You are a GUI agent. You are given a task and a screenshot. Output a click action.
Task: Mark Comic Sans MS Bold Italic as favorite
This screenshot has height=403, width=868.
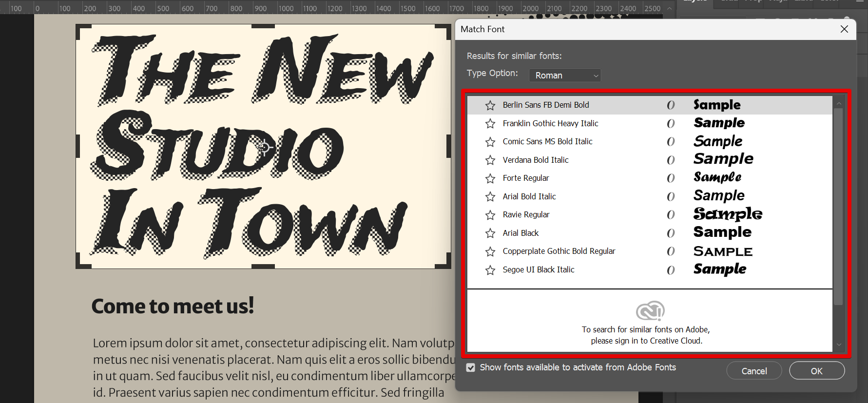tap(490, 142)
